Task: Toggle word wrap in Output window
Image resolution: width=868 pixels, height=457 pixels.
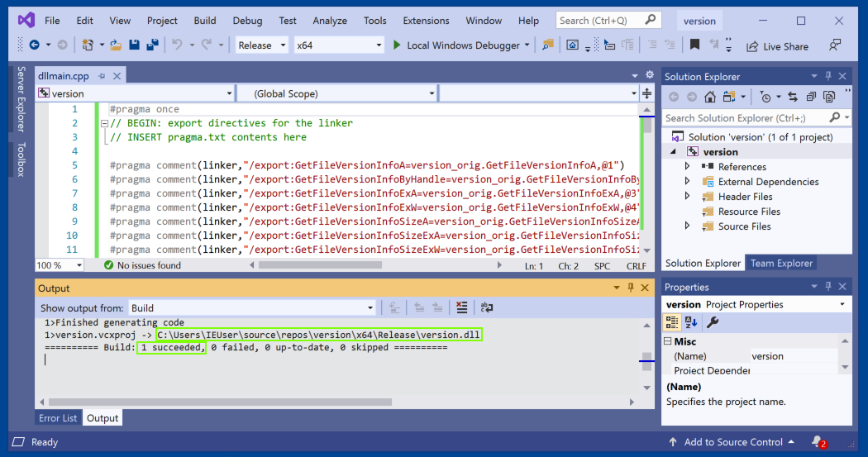Action: (486, 307)
